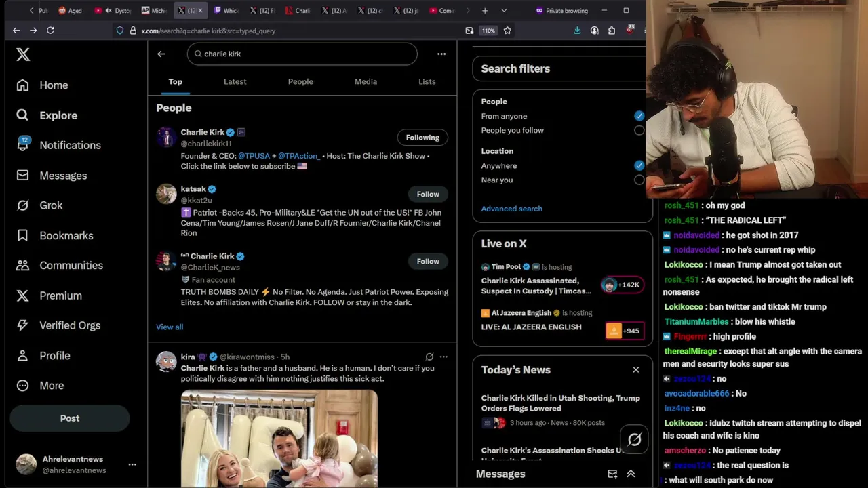Switch to the Dystop YouTube tab
The height and width of the screenshot is (488, 868).
[114, 11]
